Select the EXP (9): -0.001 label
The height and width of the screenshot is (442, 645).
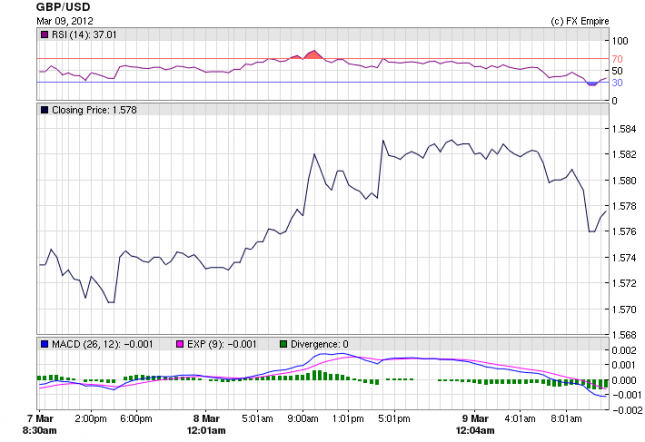pos(222,344)
